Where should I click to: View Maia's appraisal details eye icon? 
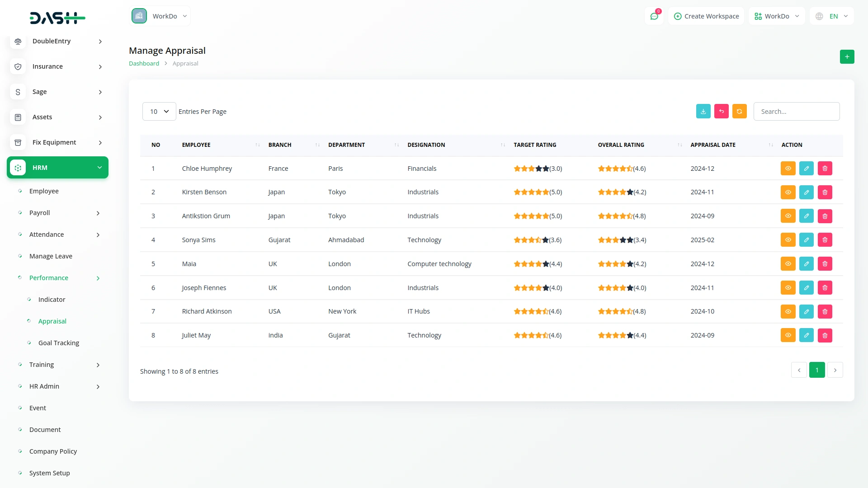(x=788, y=264)
